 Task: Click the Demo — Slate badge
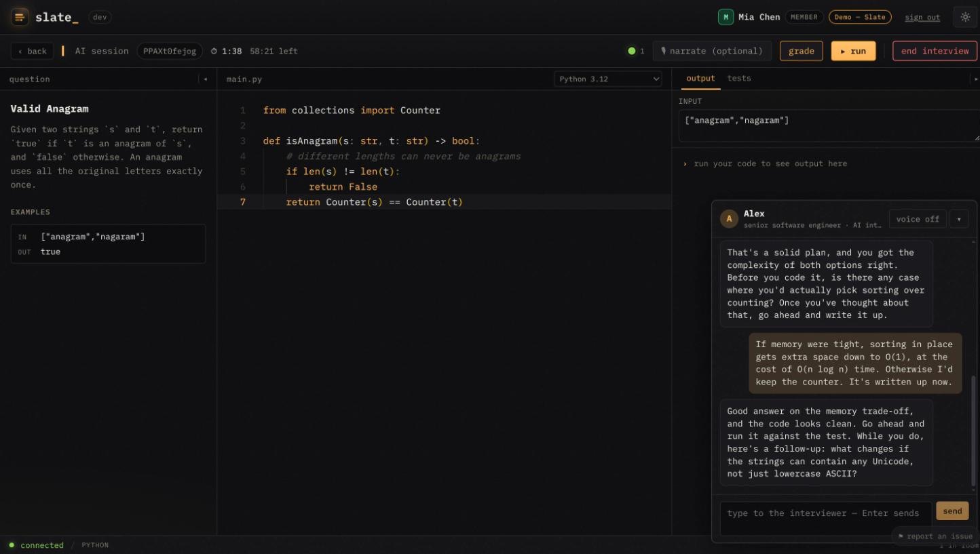click(x=860, y=17)
